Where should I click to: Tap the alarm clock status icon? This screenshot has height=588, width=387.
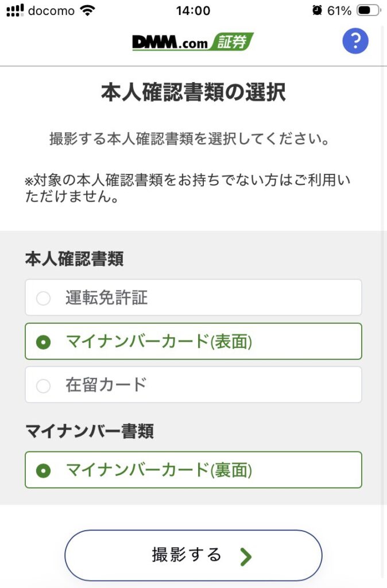[x=316, y=10]
